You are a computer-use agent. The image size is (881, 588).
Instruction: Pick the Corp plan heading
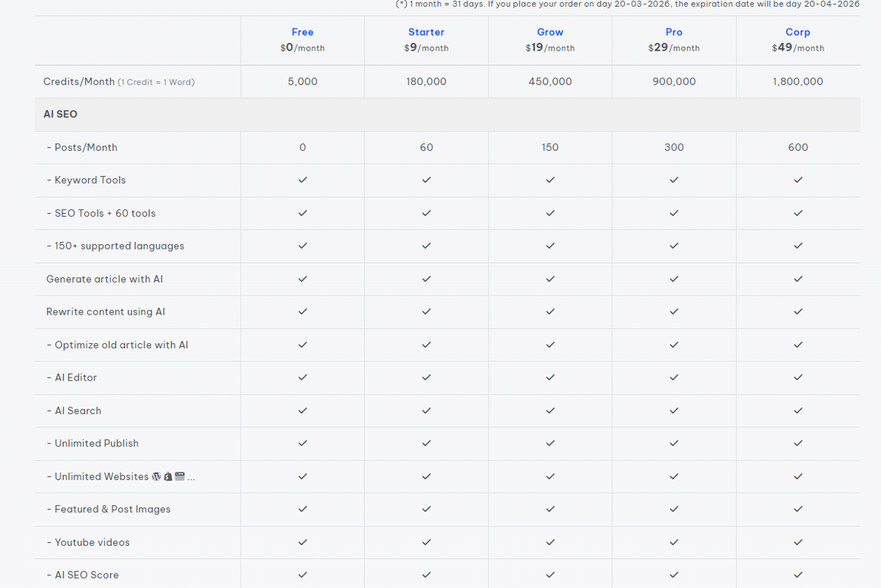click(x=797, y=32)
